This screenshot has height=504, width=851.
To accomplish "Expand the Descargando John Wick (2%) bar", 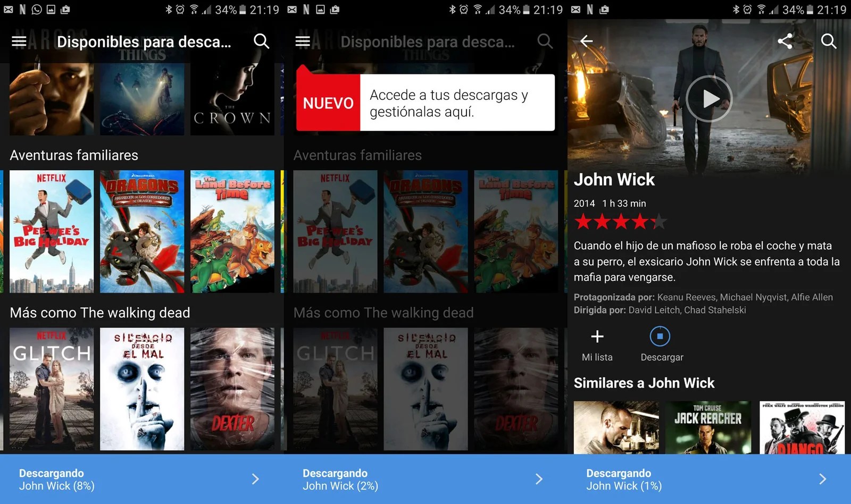I will tap(425, 479).
